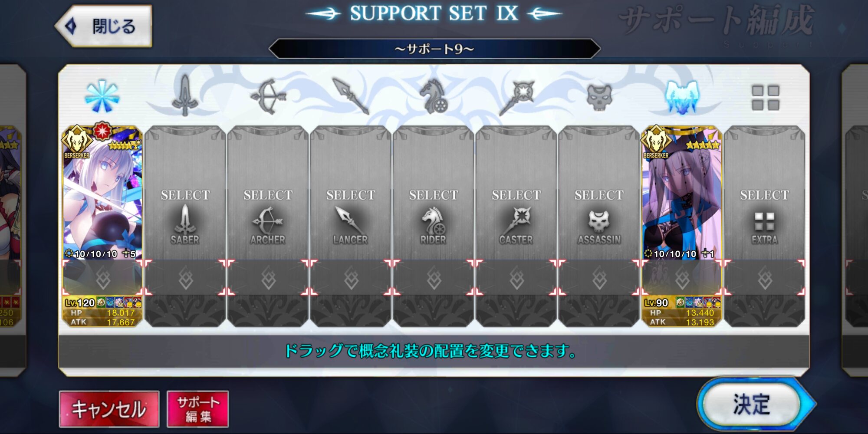Click the glowing Berserker class icon
Viewport: 868px width, 434px height.
(x=682, y=97)
